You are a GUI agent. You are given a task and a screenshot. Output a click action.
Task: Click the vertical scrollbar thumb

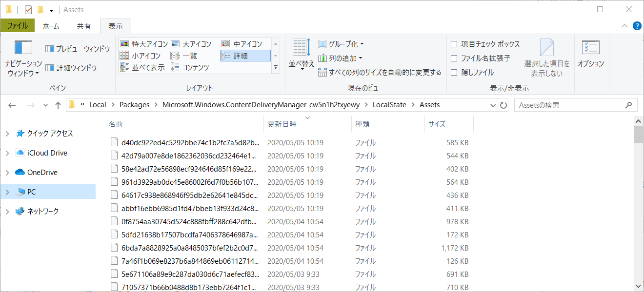point(638,134)
